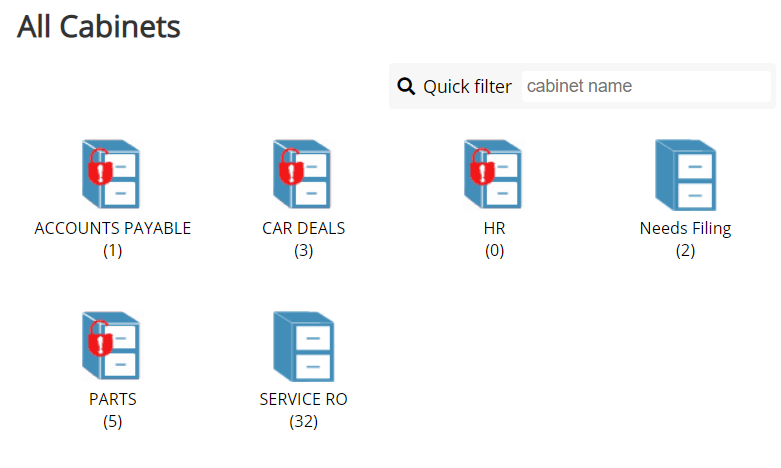This screenshot has height=468, width=781.
Task: Click the SERVICE RO name label
Action: coord(303,399)
